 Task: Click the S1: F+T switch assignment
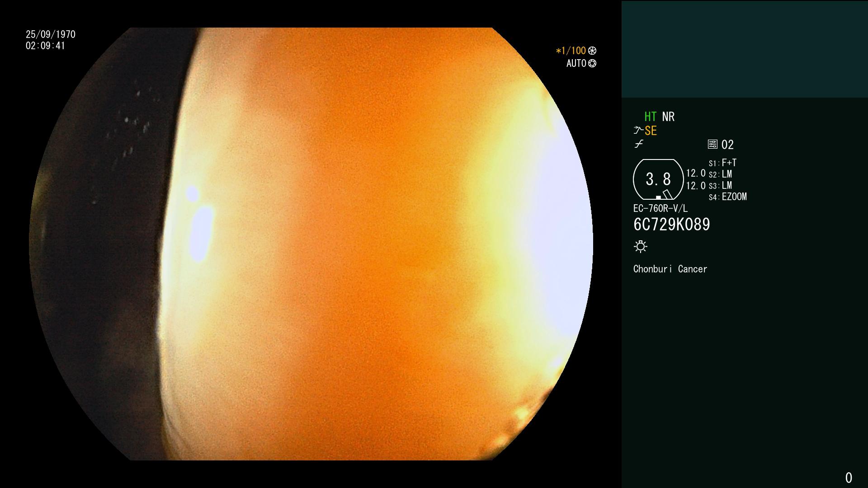coord(722,163)
